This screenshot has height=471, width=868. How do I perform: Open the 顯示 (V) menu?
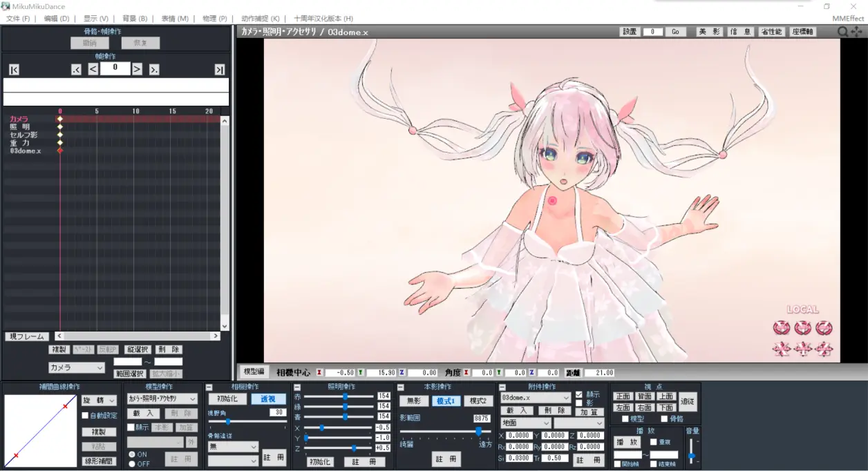[96, 19]
